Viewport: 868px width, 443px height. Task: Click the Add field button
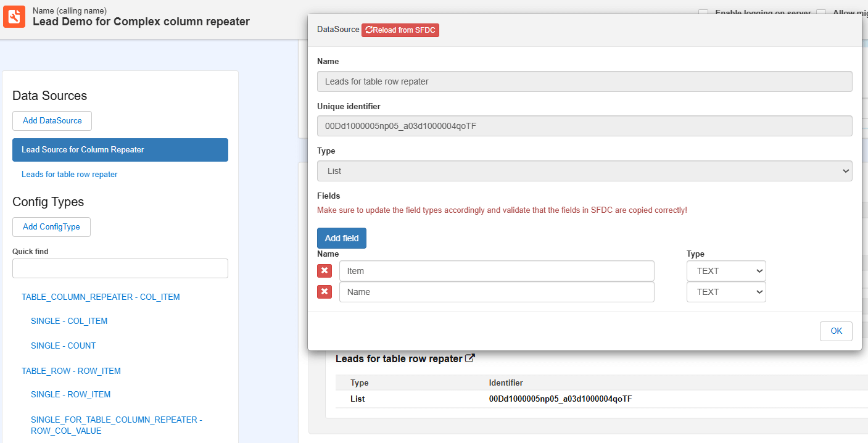pyautogui.click(x=342, y=238)
